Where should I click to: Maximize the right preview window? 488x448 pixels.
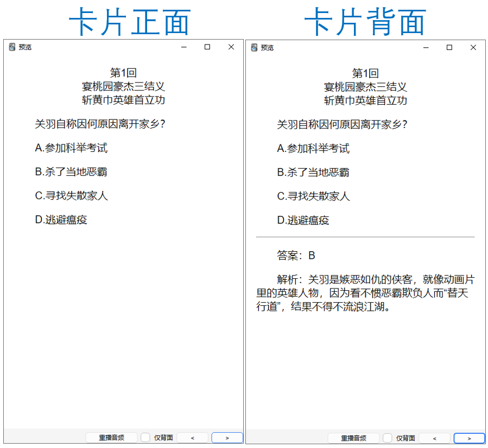coord(449,48)
